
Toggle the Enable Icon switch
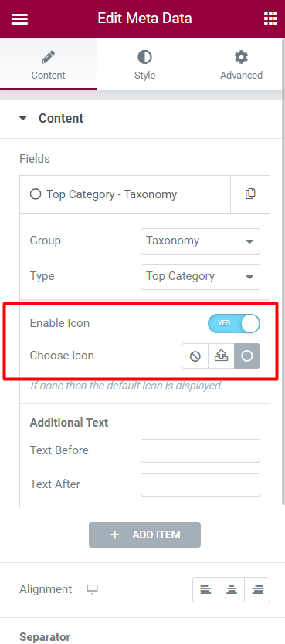click(x=233, y=323)
